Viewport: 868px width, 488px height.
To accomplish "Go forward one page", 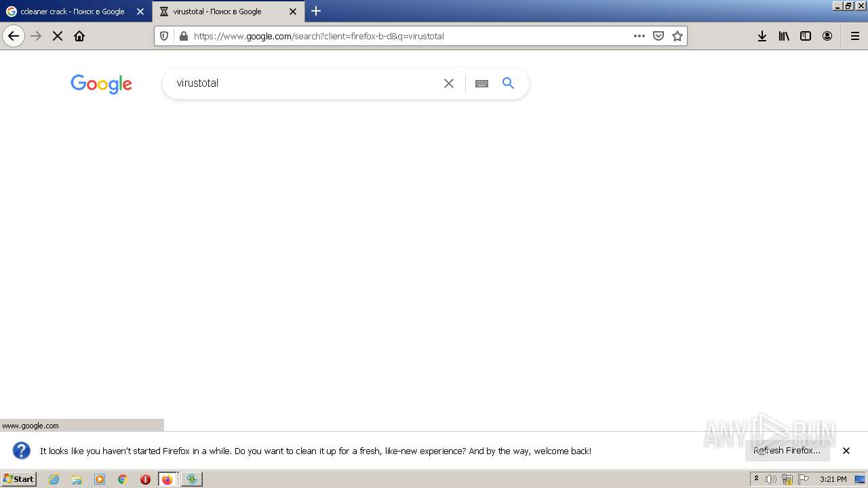I will (x=37, y=36).
